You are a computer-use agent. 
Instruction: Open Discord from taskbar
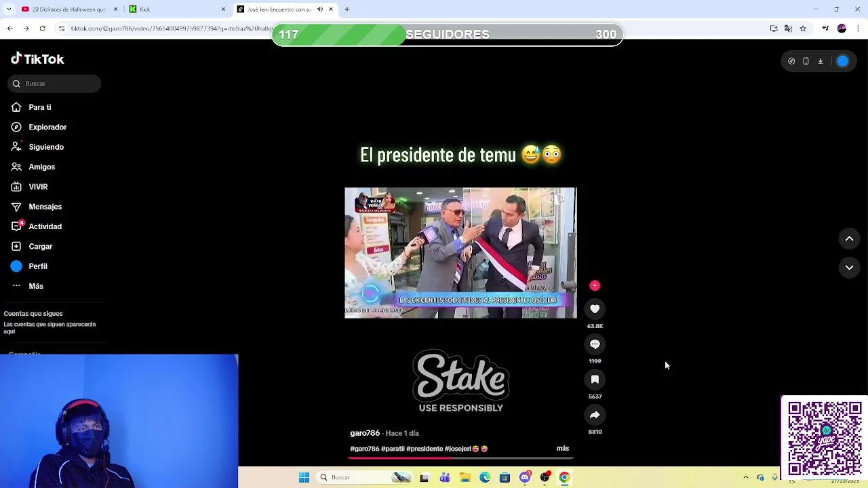[x=525, y=477]
